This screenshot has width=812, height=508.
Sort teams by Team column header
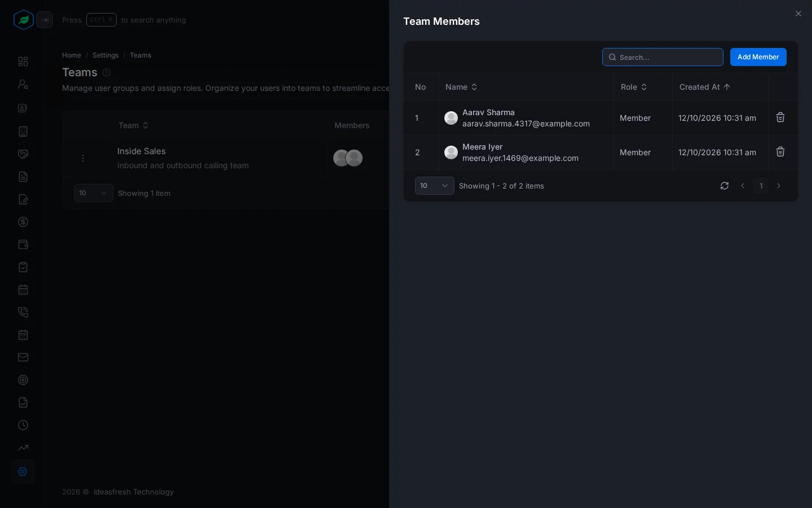[134, 125]
